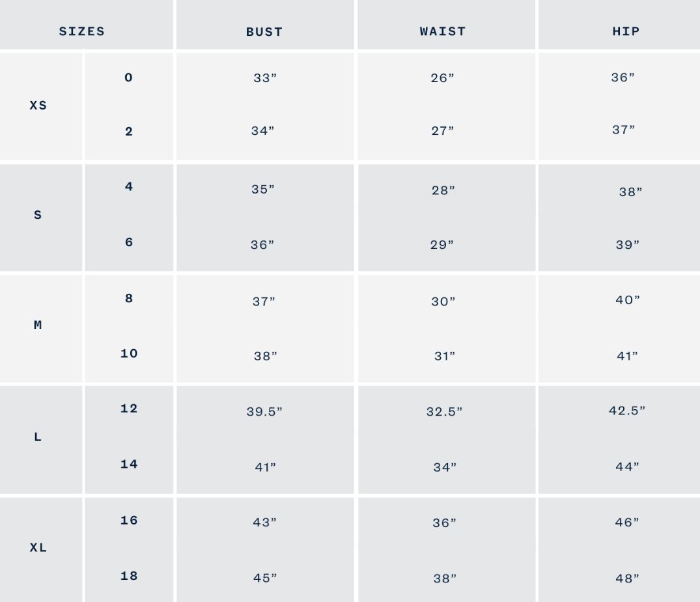
Task: Select the 26" waist measurement
Action: (442, 78)
